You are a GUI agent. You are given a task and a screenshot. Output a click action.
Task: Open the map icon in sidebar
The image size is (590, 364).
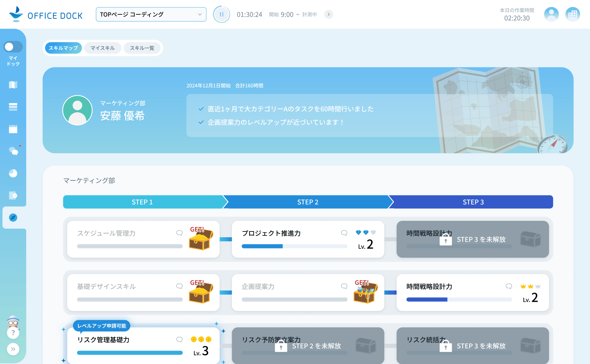[x=13, y=85]
